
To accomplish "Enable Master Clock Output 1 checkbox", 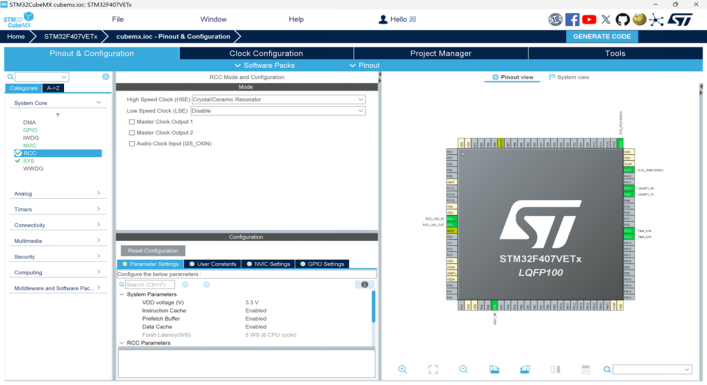I will pyautogui.click(x=132, y=122).
